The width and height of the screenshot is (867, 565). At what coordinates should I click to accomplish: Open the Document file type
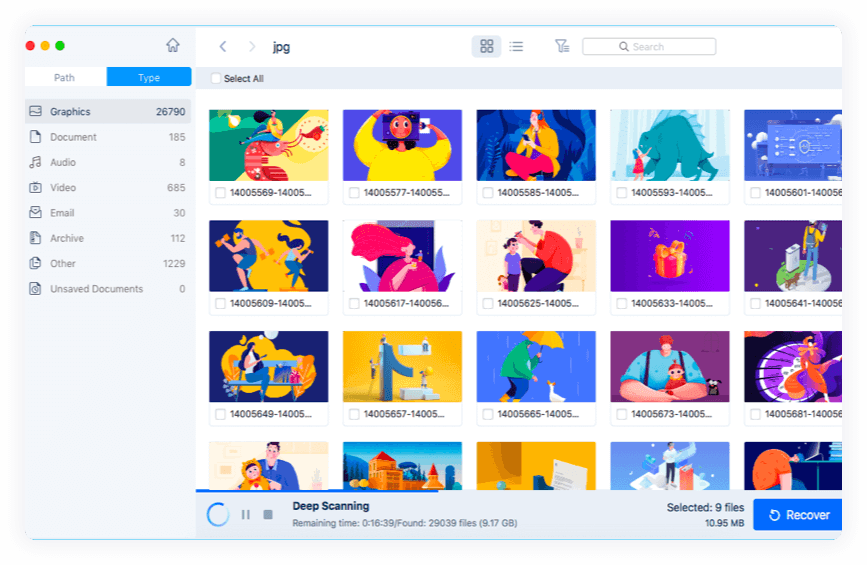point(108,137)
